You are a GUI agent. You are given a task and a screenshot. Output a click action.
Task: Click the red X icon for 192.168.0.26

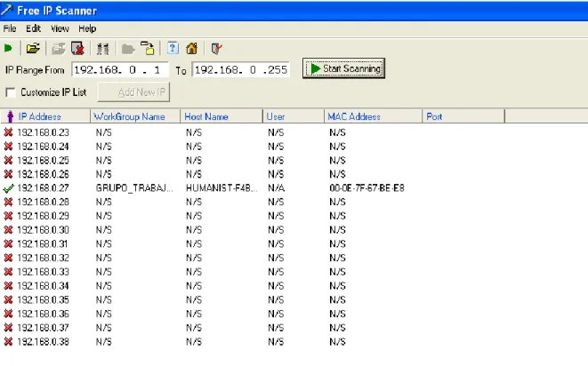[x=8, y=174]
